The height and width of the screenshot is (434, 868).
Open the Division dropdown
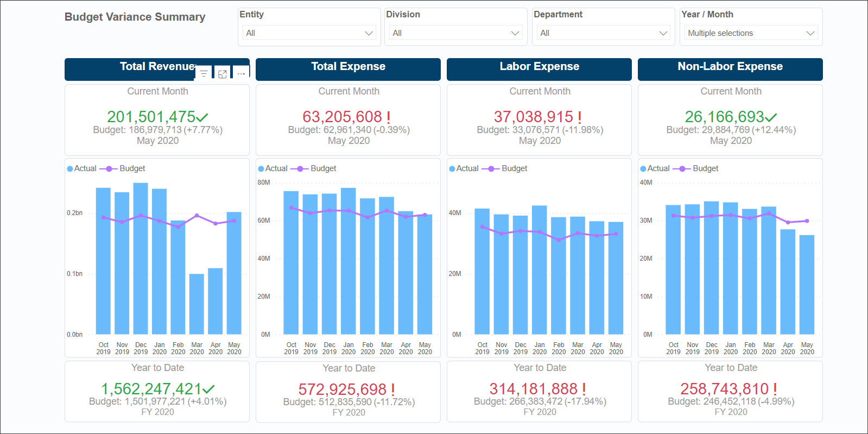click(455, 33)
